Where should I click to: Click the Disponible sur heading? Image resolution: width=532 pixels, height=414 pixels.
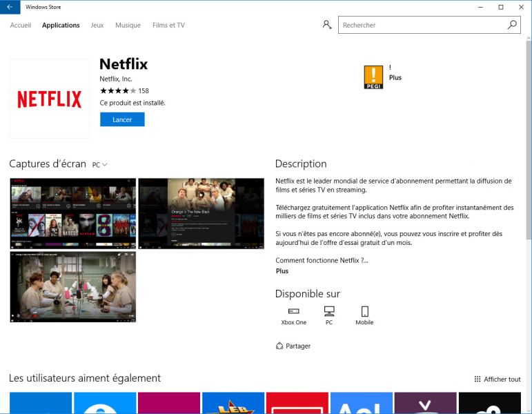308,293
